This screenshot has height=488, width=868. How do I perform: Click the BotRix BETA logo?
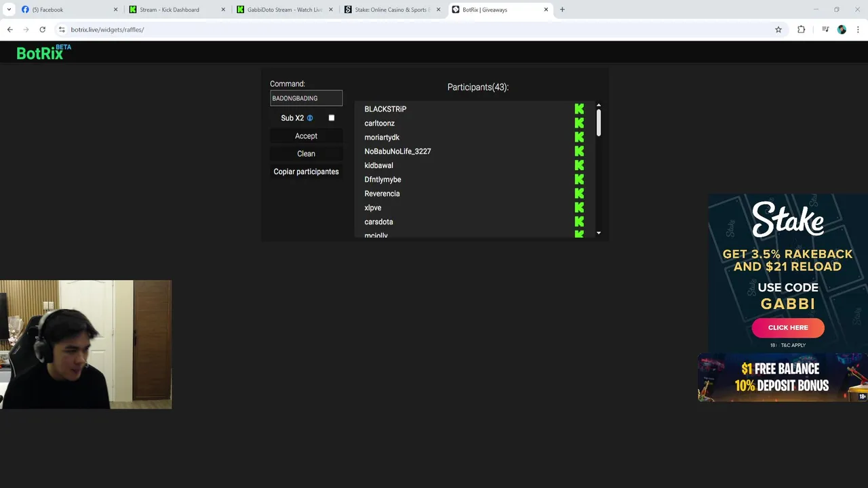tap(43, 52)
